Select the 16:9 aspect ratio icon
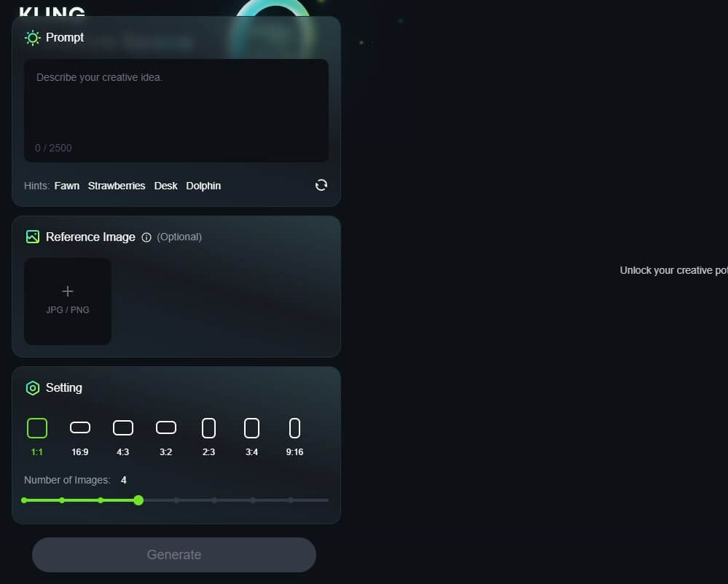 (x=80, y=428)
